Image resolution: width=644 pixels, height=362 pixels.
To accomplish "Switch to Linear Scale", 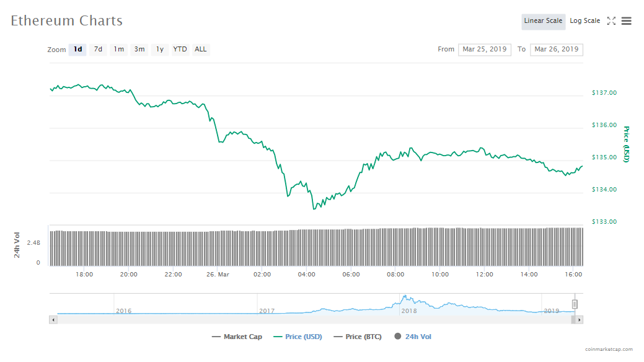I will [x=543, y=21].
